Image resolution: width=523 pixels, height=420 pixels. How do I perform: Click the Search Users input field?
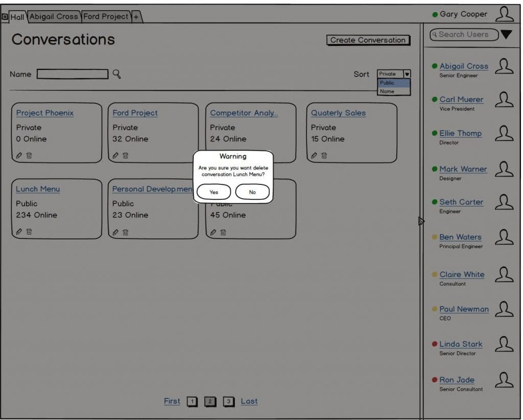pyautogui.click(x=464, y=34)
